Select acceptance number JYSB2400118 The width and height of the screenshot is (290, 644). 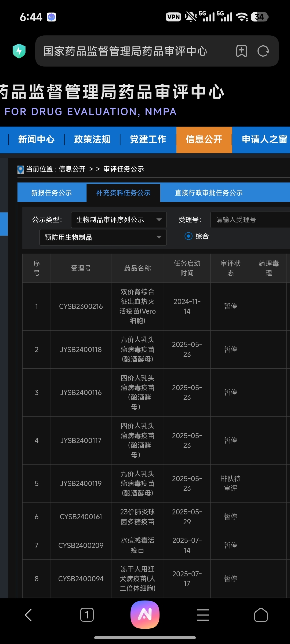pos(81,350)
